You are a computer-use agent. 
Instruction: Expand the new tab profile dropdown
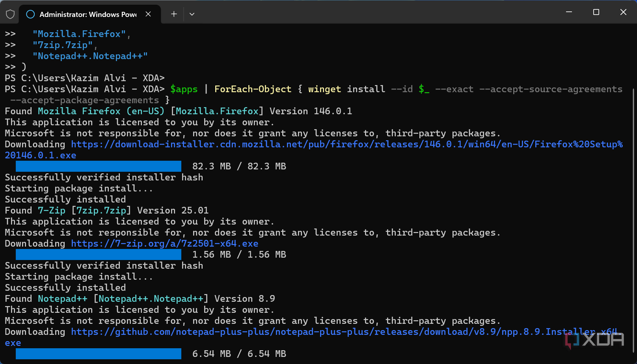click(192, 14)
